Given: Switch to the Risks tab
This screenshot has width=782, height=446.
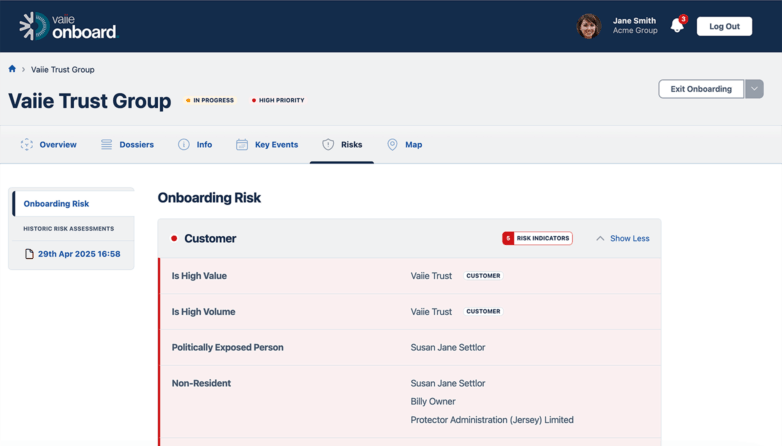Looking at the screenshot, I should [x=342, y=145].
